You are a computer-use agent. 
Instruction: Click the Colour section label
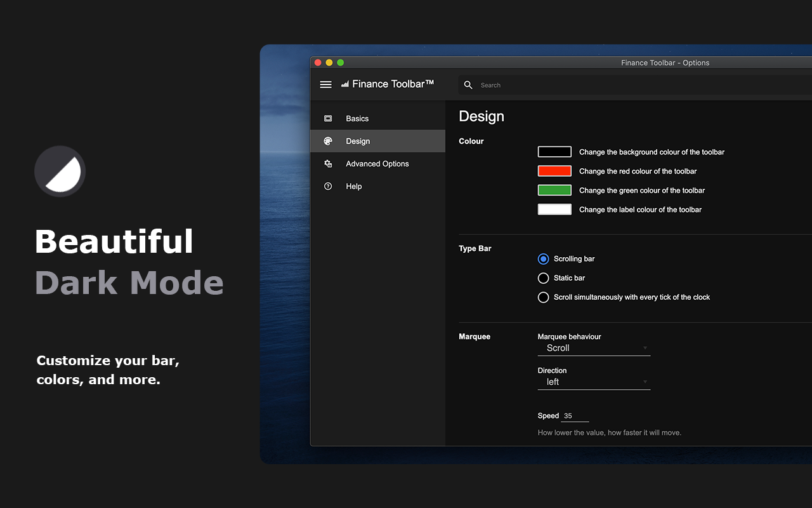(471, 141)
